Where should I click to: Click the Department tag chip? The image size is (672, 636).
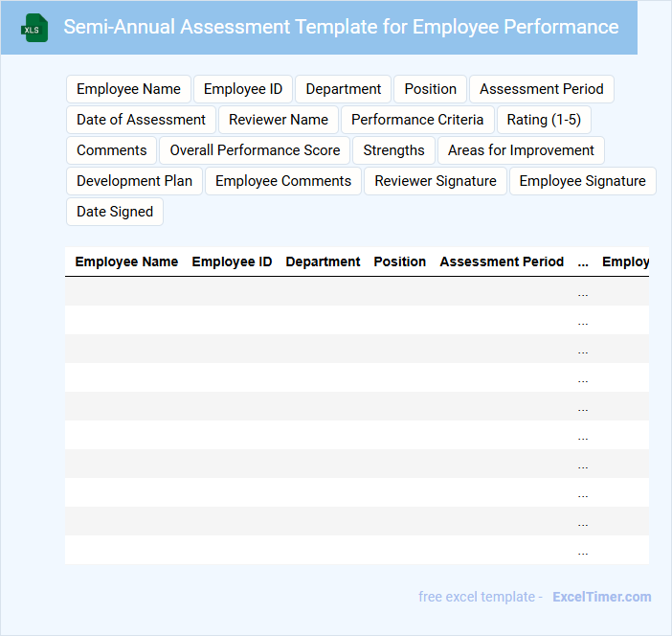pos(344,89)
